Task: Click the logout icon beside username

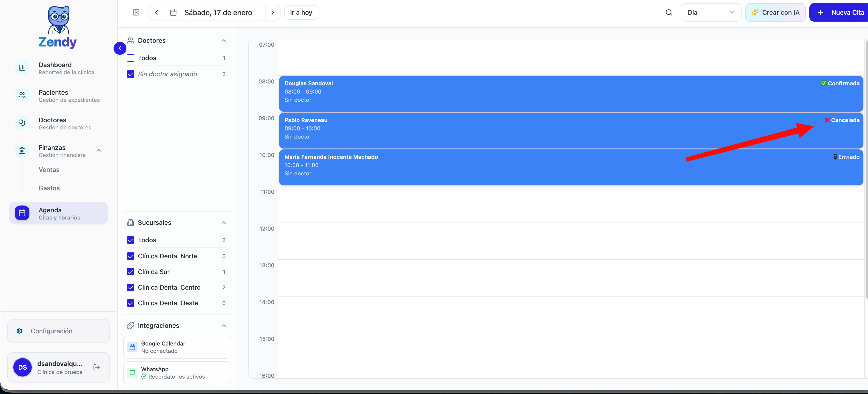Action: (96, 367)
